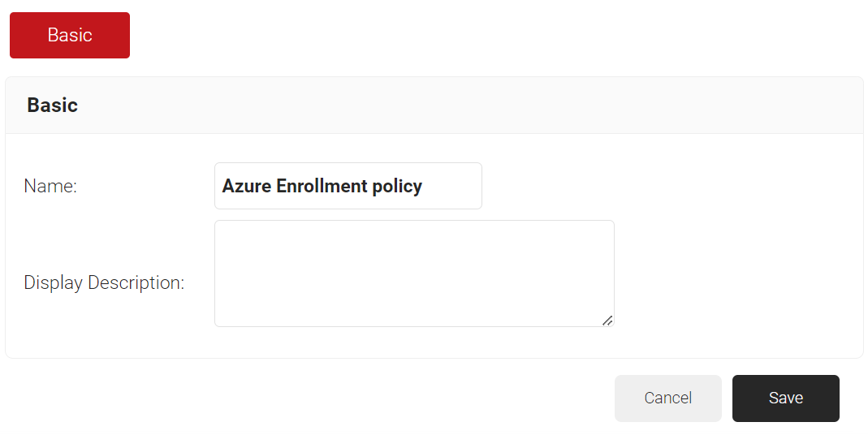Grab the description box corner grip
868x435 pixels.
[607, 321]
